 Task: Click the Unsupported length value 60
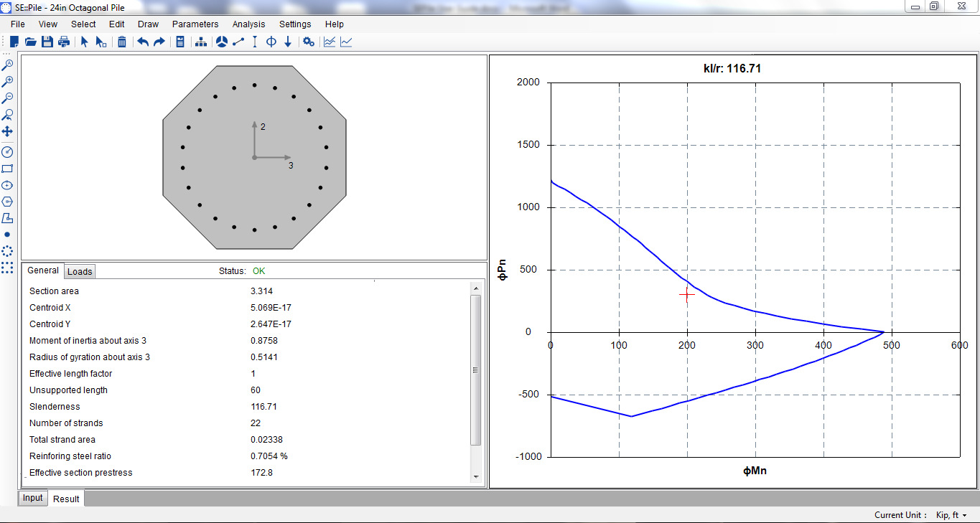[x=256, y=390]
